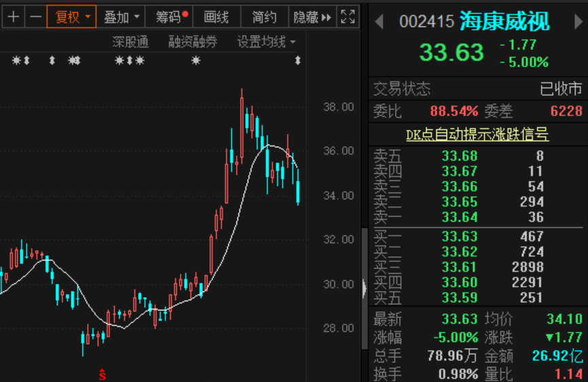This screenshot has width=588, height=382.
Task: Click 委比 value 88.54%
Action: point(454,111)
